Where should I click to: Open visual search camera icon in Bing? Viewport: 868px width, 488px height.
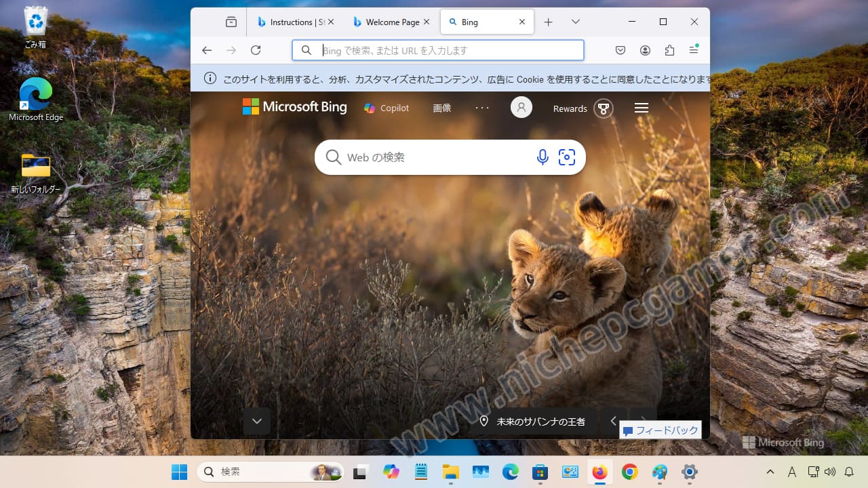(567, 157)
